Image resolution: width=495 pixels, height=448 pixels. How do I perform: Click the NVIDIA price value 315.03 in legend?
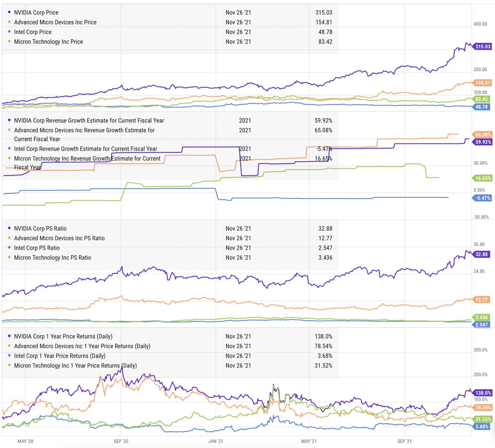point(324,12)
